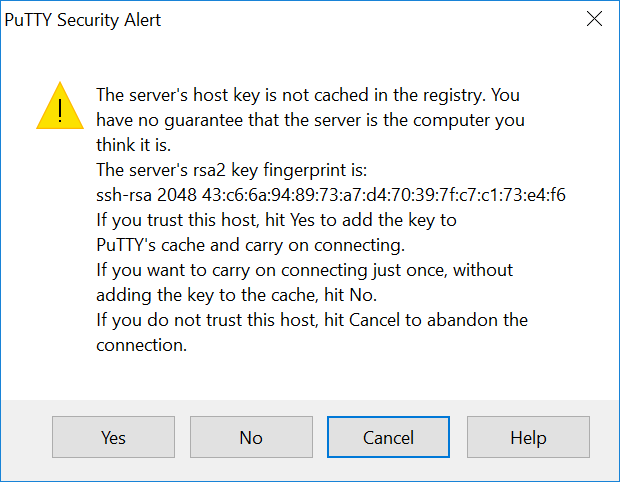620x482 pixels.
Task: Click the yellow warning triangle icon
Action: pyautogui.click(x=60, y=105)
